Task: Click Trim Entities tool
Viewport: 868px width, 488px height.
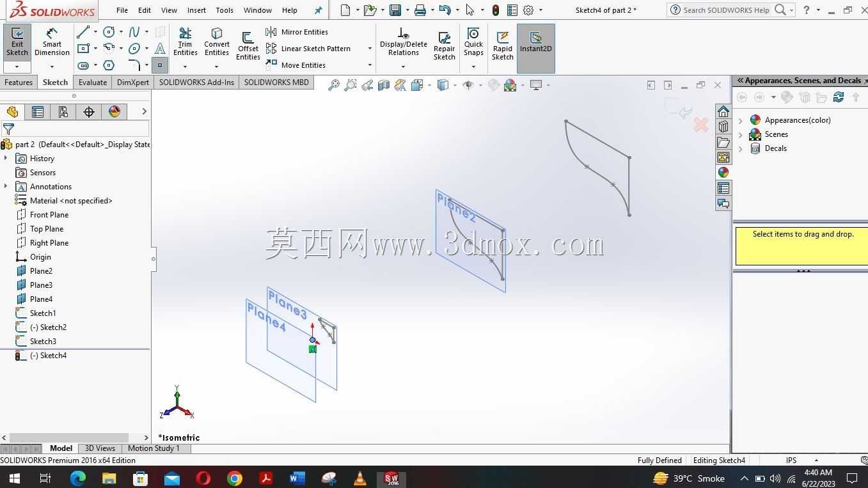Action: coord(185,42)
